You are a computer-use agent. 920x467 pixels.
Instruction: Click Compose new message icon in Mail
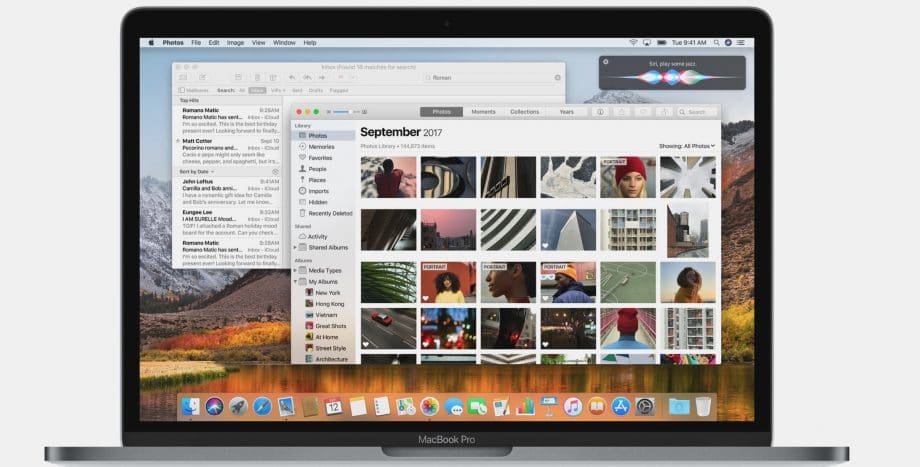[202, 77]
